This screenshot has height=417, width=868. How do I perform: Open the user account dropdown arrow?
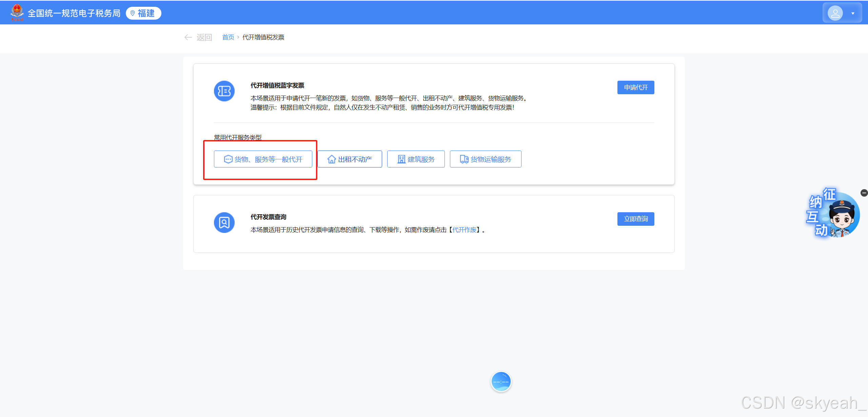[x=853, y=14]
